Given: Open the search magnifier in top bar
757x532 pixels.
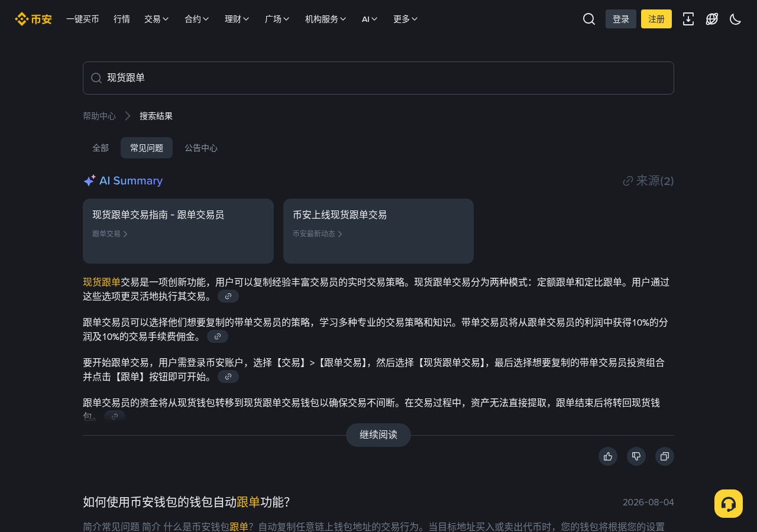Looking at the screenshot, I should (x=589, y=19).
